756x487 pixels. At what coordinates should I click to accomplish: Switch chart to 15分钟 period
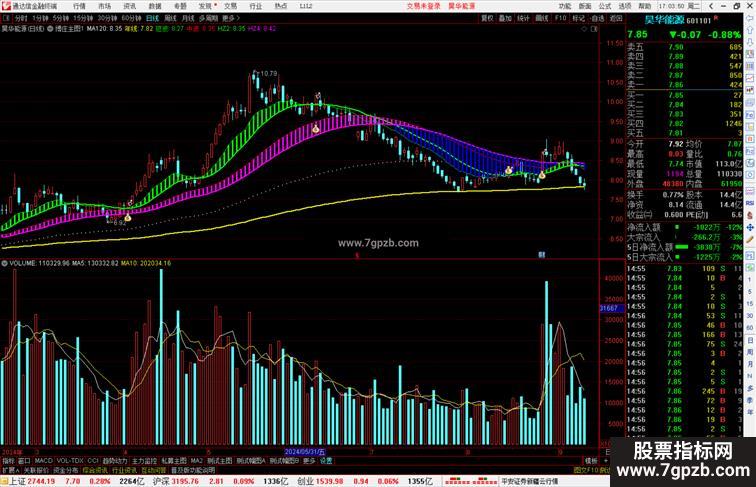tap(83, 18)
